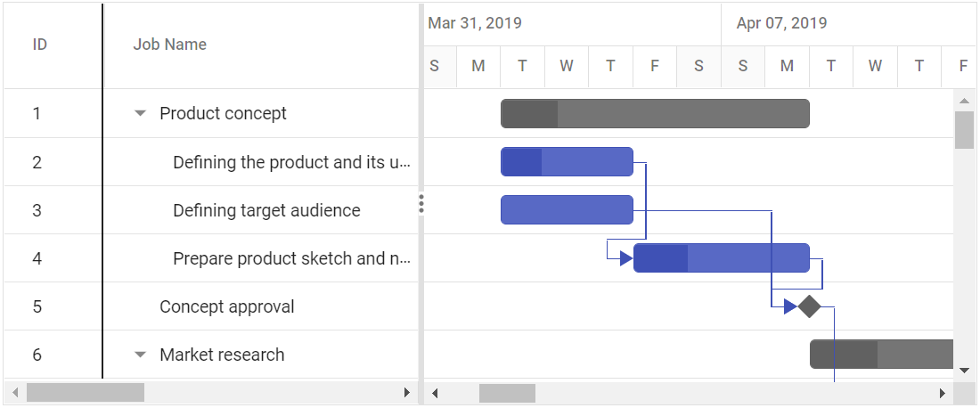This screenshot has height=408, width=980.
Task: Sort by the Job Name column header
Action: [170, 45]
